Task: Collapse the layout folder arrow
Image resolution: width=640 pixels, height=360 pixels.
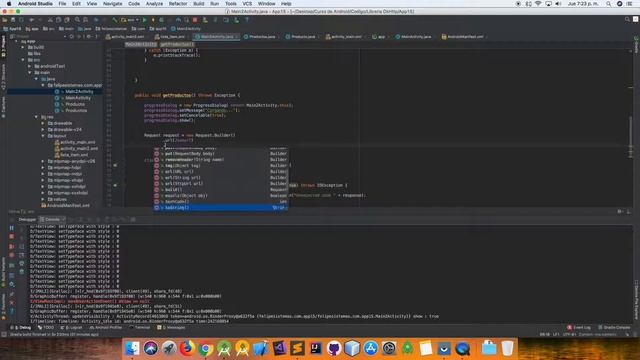Action: click(x=43, y=136)
